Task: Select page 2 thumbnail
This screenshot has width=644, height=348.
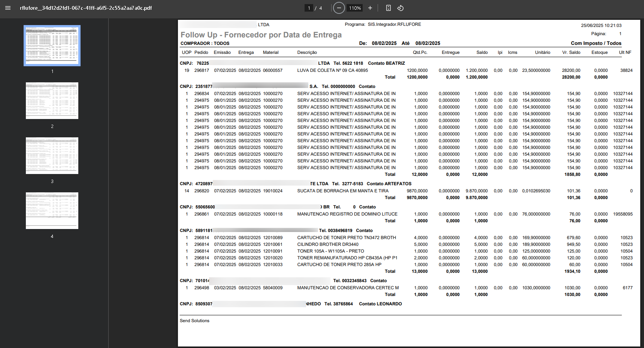Action: 52,101
